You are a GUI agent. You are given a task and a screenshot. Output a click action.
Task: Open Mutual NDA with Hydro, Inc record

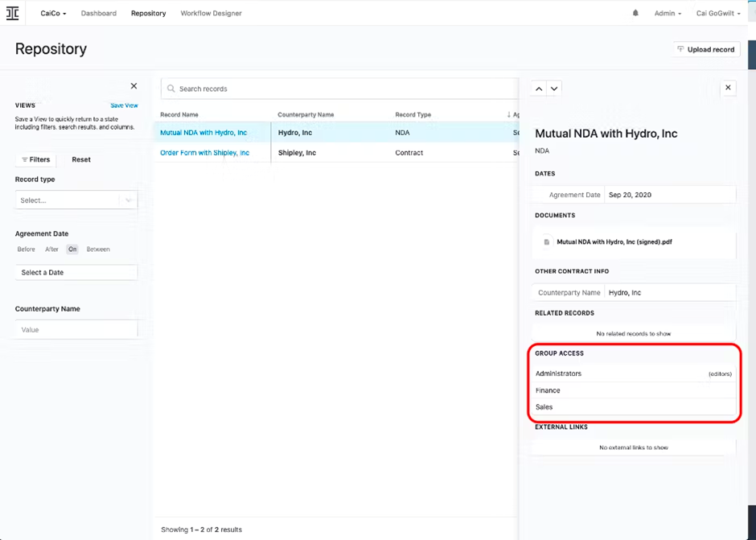tap(203, 133)
